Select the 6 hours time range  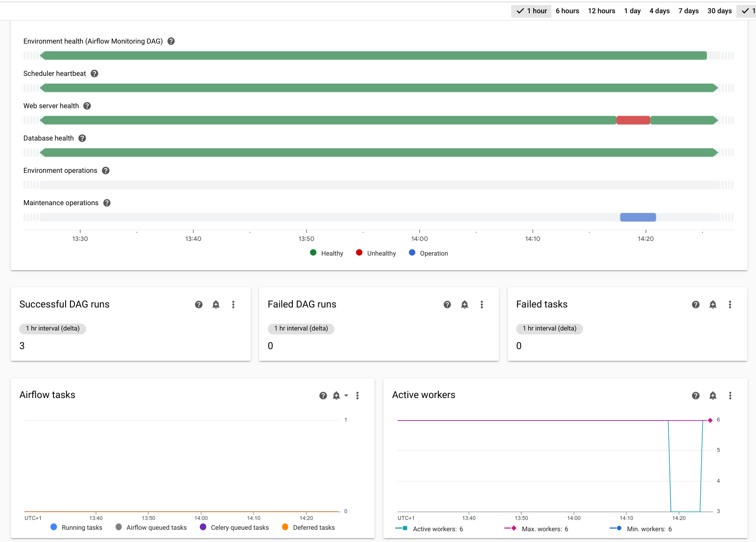pos(567,11)
